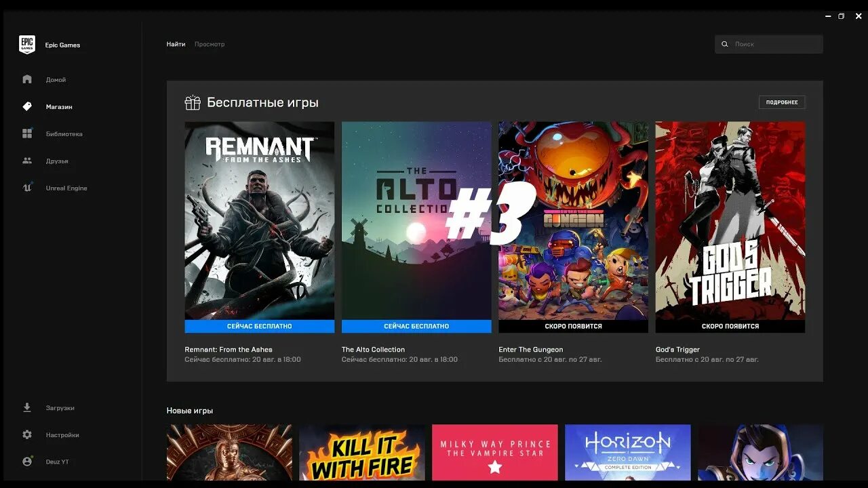Open Milky Way Prince thumbnail
868x488 pixels.
[x=495, y=453]
